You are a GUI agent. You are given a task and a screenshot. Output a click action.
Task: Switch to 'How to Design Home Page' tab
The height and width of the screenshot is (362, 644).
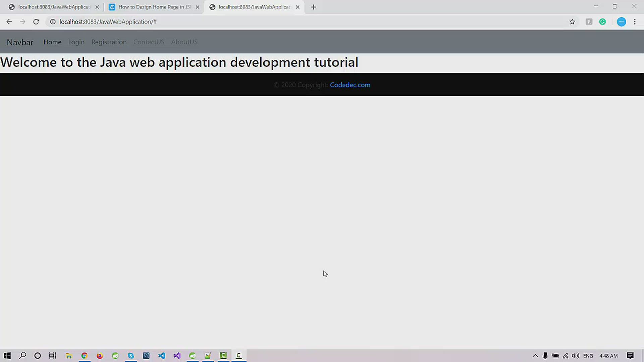coord(154,7)
